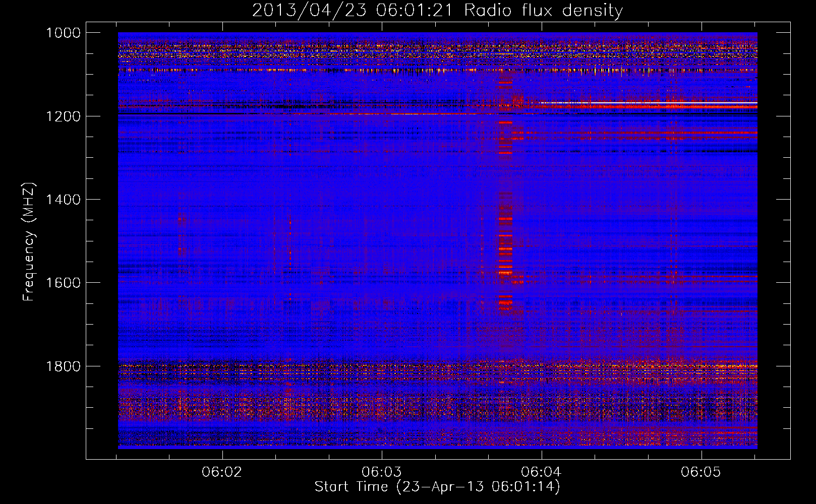Image resolution: width=816 pixels, height=504 pixels.
Task: Select the '1400' frequency axis label
Action: (x=63, y=200)
